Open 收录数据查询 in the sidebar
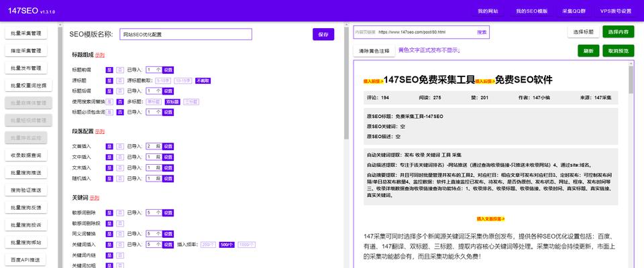 26,155
